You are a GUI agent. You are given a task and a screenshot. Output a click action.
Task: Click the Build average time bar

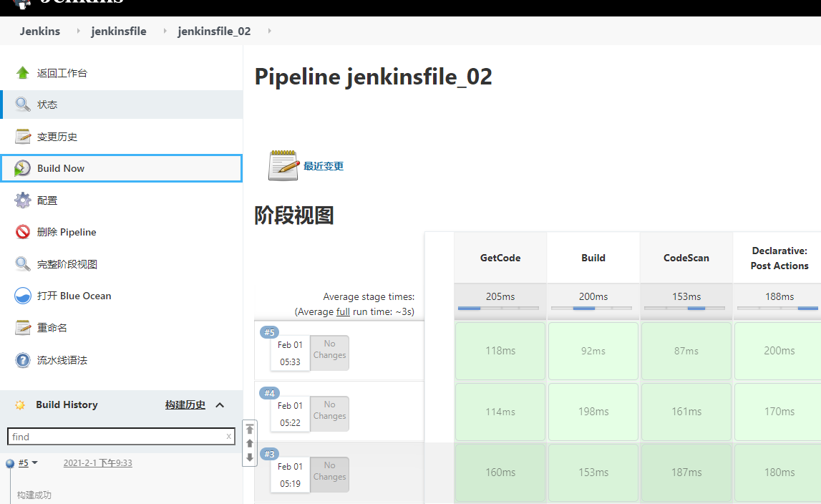tap(592, 308)
